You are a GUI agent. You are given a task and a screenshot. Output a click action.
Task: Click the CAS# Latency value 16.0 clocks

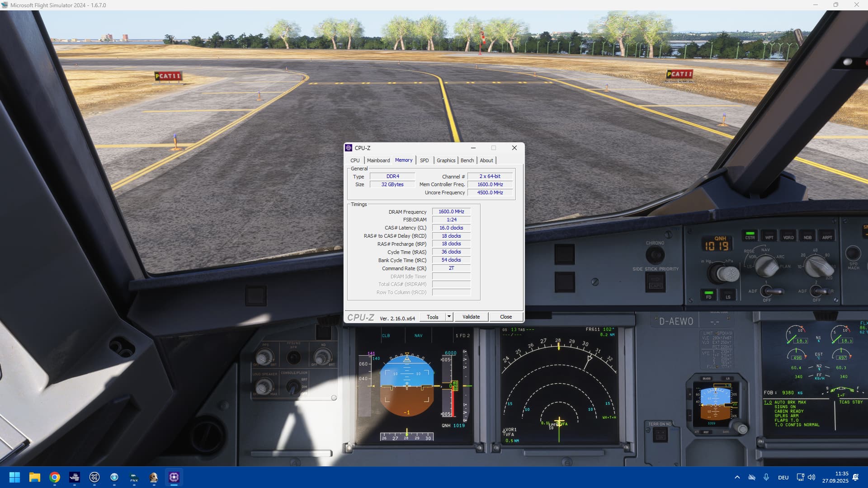point(451,228)
